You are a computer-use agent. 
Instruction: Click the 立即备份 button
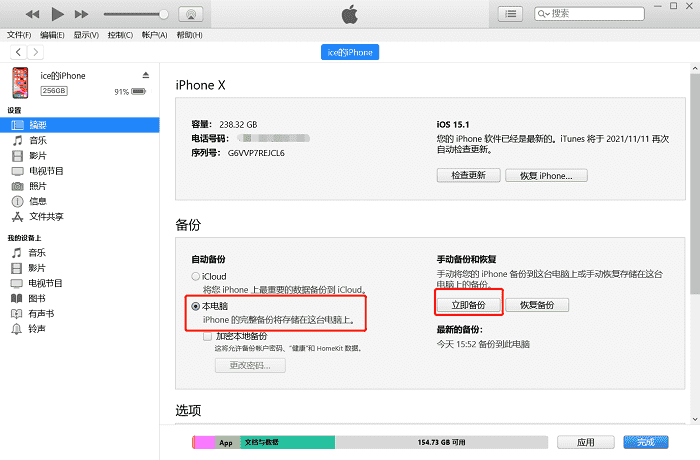tap(468, 305)
